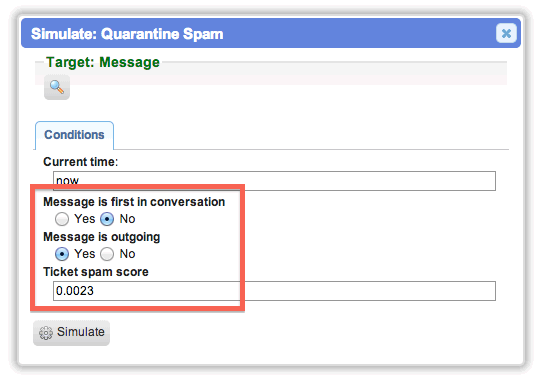The image size is (543, 386).
Task: Select No for Message is first in conversation
Action: coord(107,219)
